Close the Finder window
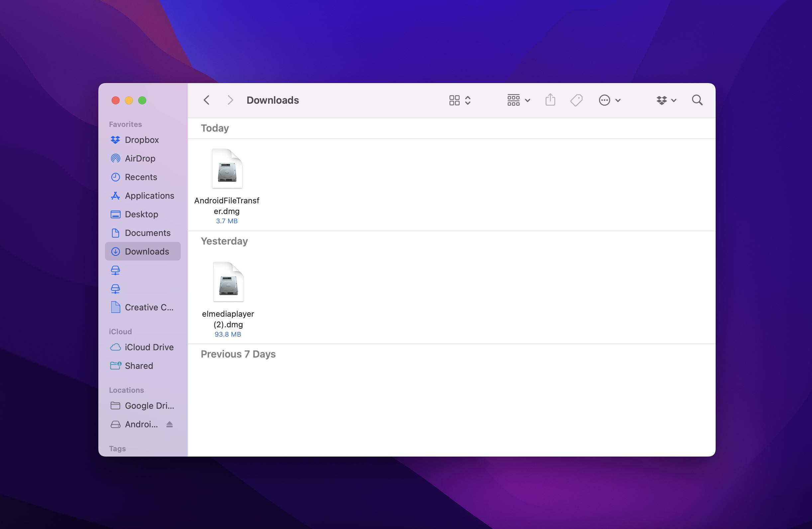The image size is (812, 529). click(x=116, y=100)
